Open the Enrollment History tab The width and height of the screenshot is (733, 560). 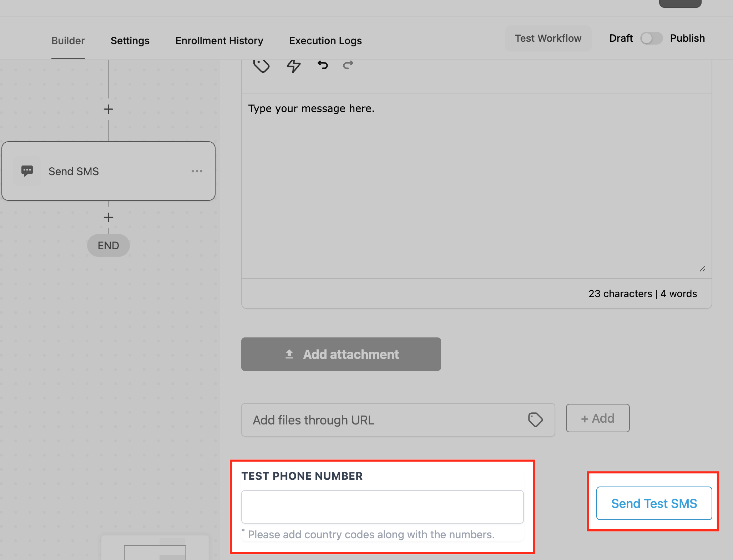(x=219, y=41)
